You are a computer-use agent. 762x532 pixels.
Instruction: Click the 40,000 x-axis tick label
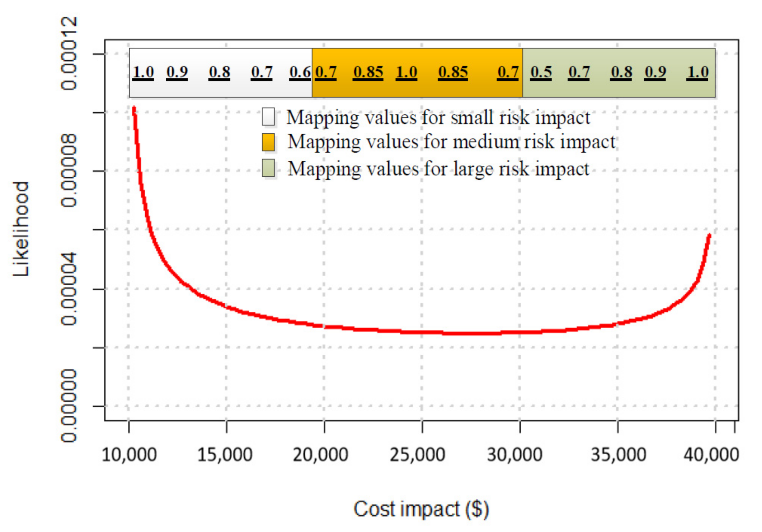coord(711,455)
